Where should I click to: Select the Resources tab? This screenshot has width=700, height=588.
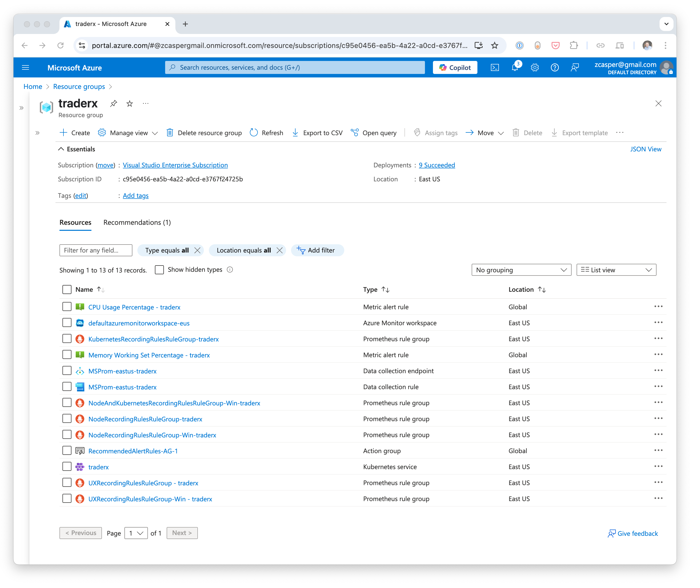pos(75,223)
